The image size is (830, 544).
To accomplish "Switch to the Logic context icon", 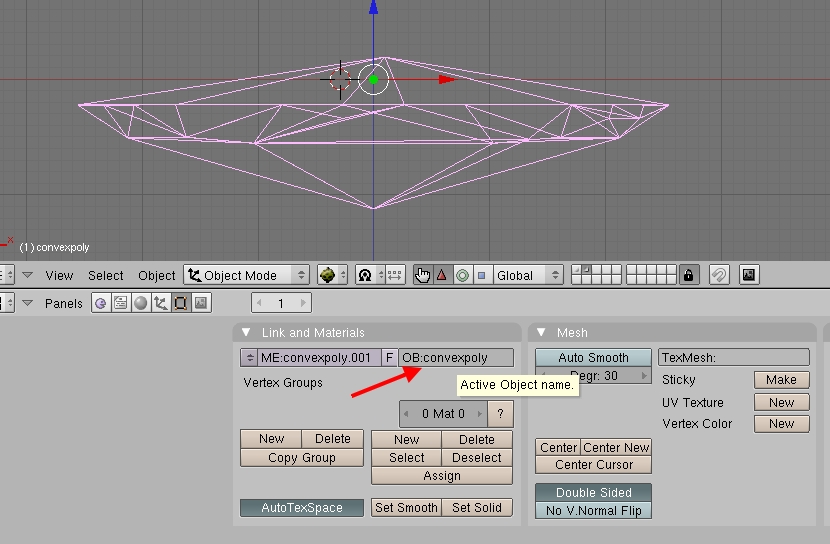I will [x=101, y=303].
